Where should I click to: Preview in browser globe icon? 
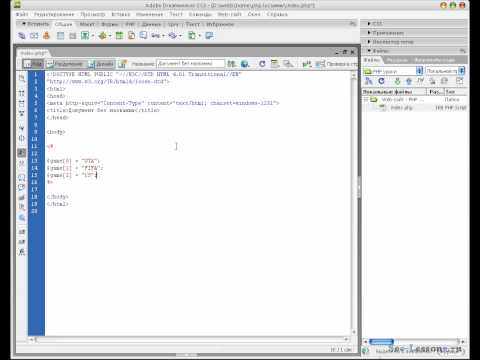(245, 63)
